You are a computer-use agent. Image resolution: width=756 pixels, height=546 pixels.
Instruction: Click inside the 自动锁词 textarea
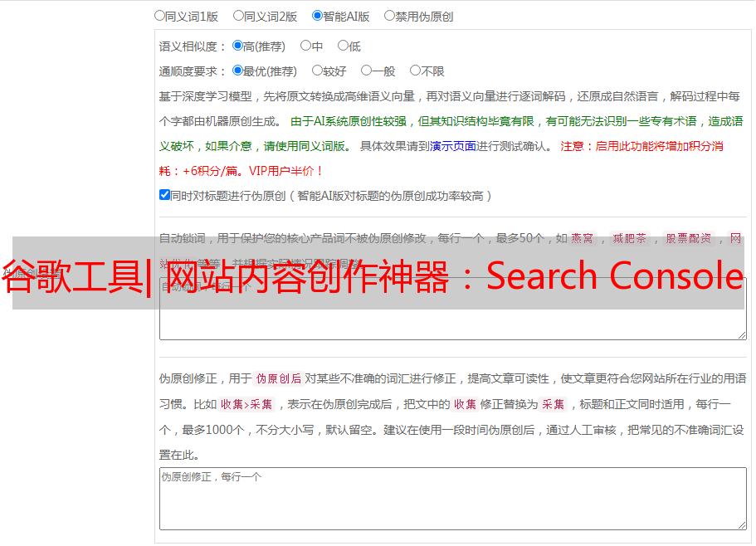coord(453,309)
